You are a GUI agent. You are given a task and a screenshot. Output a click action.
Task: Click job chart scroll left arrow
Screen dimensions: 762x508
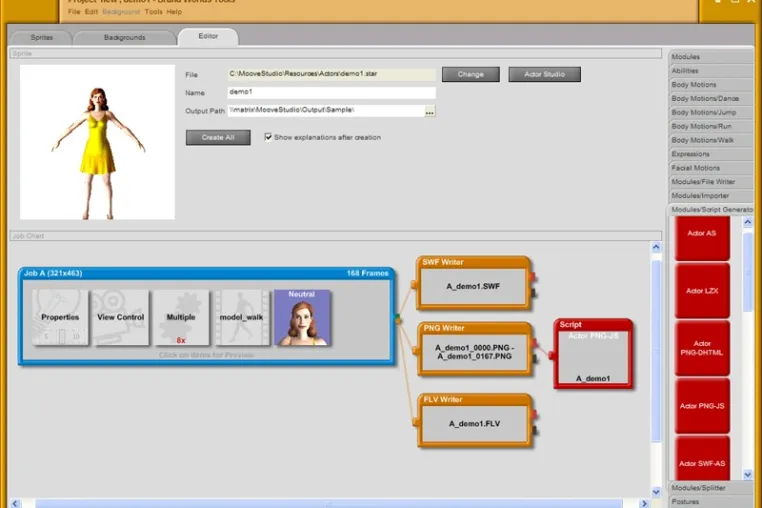pyautogui.click(x=15, y=504)
